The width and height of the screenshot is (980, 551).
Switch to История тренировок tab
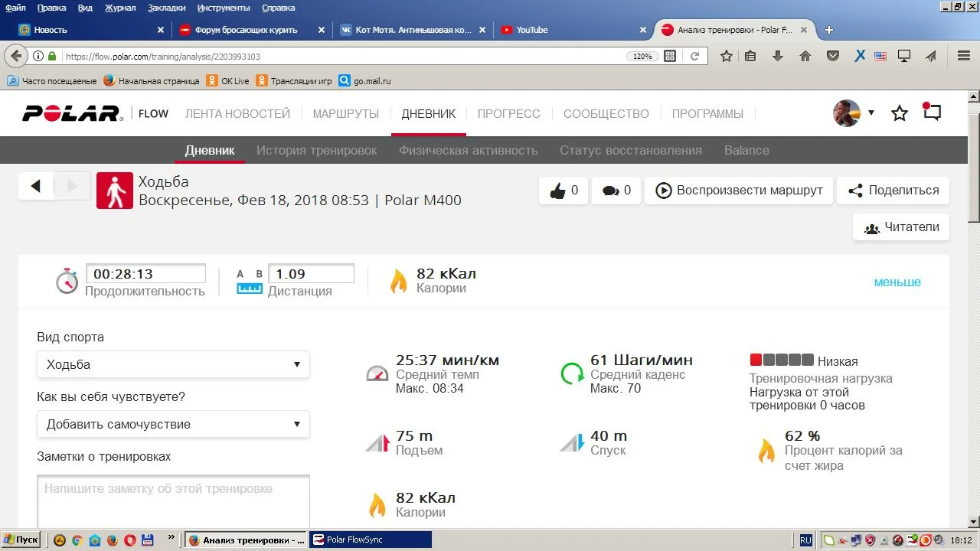pyautogui.click(x=316, y=150)
